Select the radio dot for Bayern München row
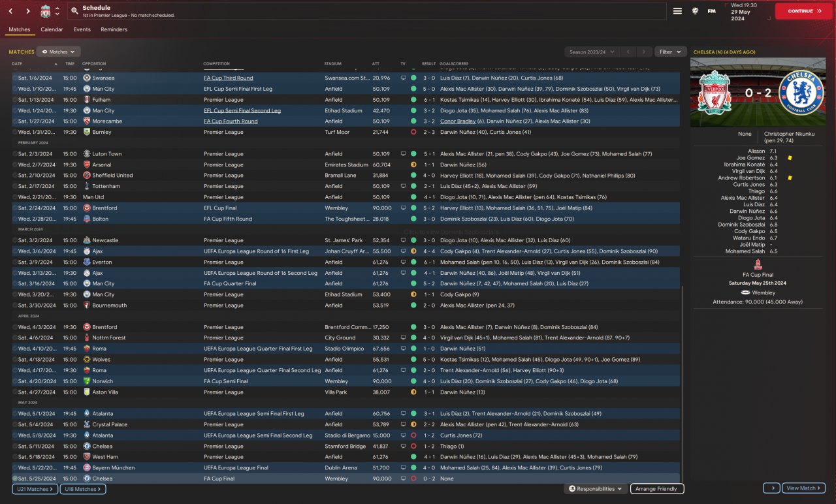The width and height of the screenshot is (836, 504). pyautogui.click(x=15, y=468)
